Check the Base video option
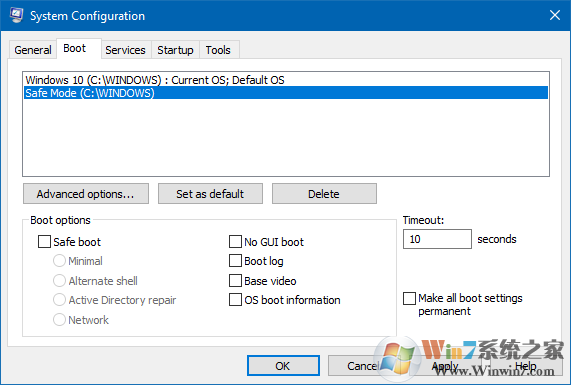The image size is (571, 385). click(235, 281)
